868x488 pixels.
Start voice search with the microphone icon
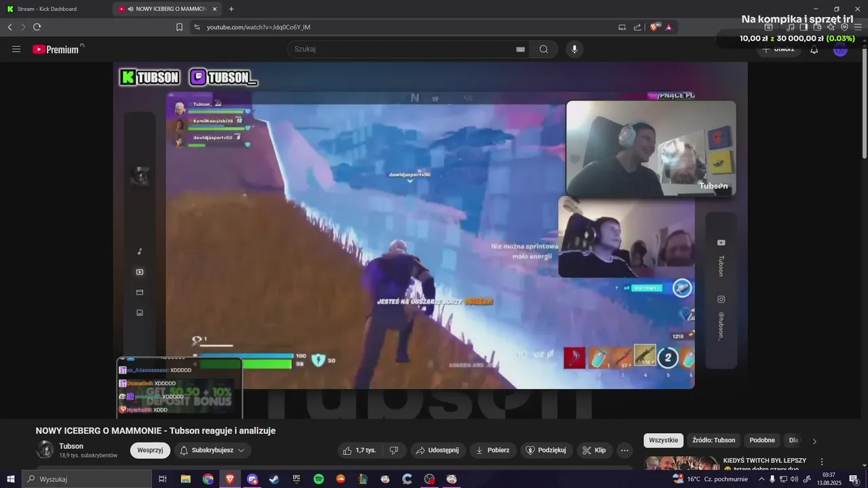pyautogui.click(x=574, y=49)
